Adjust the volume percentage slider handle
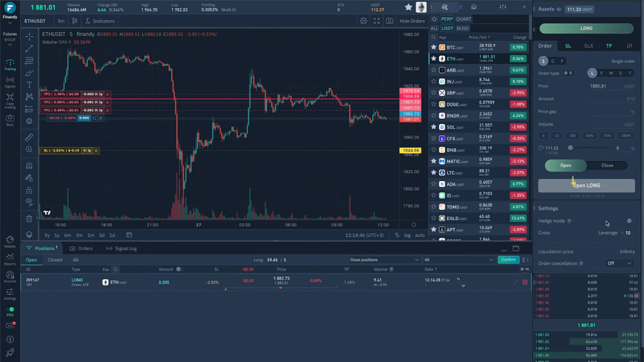 [x=570, y=148]
